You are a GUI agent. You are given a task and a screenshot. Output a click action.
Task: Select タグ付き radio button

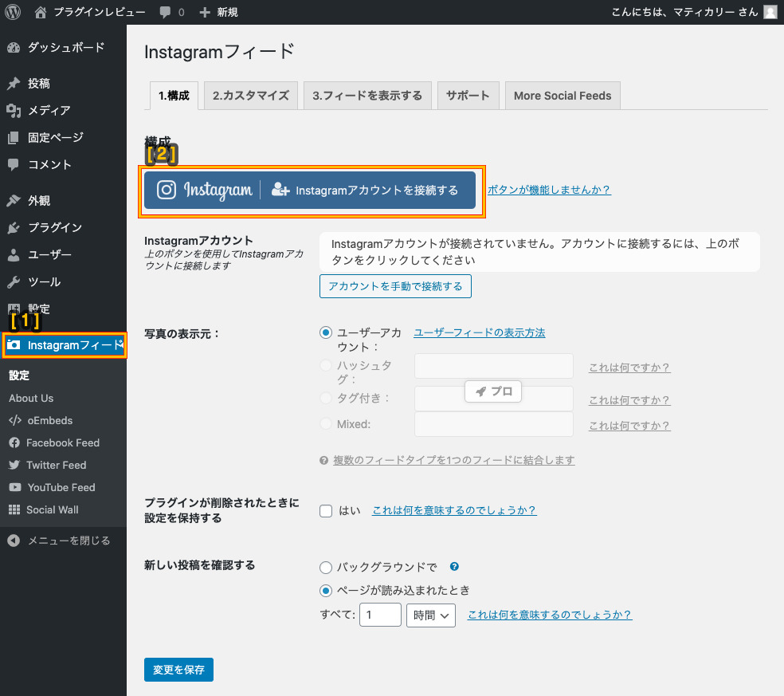(326, 399)
